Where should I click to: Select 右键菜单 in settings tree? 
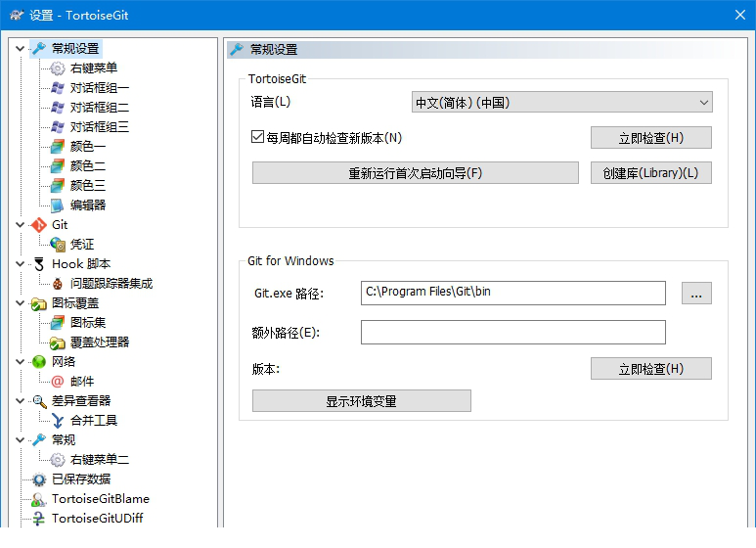pyautogui.click(x=94, y=68)
